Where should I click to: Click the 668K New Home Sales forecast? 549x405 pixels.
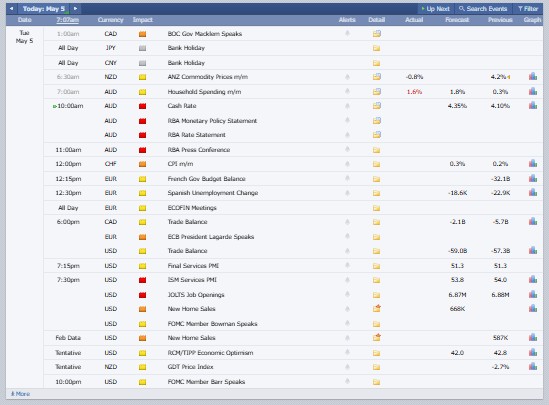pyautogui.click(x=457, y=309)
